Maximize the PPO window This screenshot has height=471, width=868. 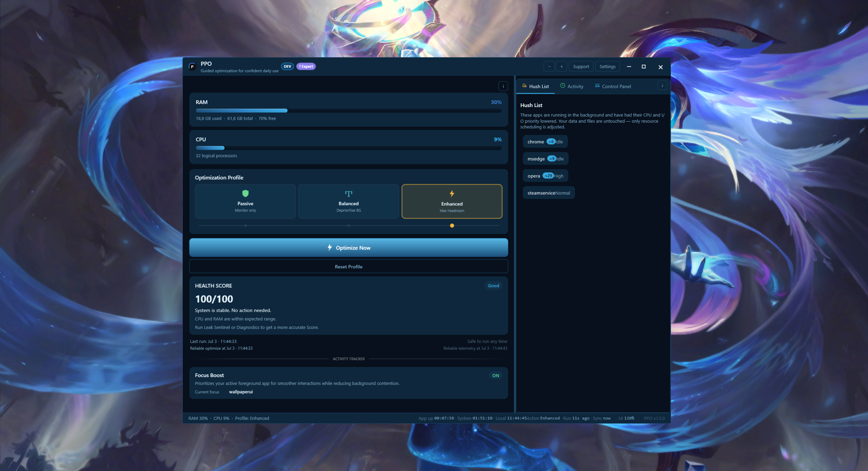[643, 66]
